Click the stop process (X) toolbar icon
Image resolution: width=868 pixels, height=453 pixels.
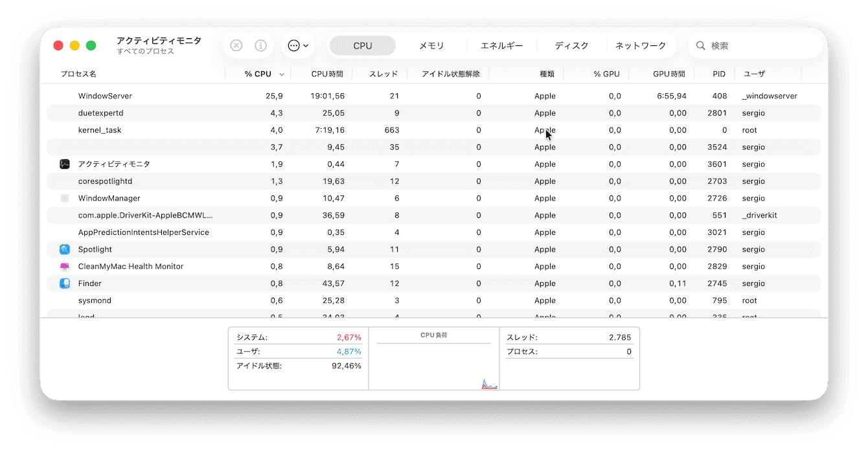[236, 46]
